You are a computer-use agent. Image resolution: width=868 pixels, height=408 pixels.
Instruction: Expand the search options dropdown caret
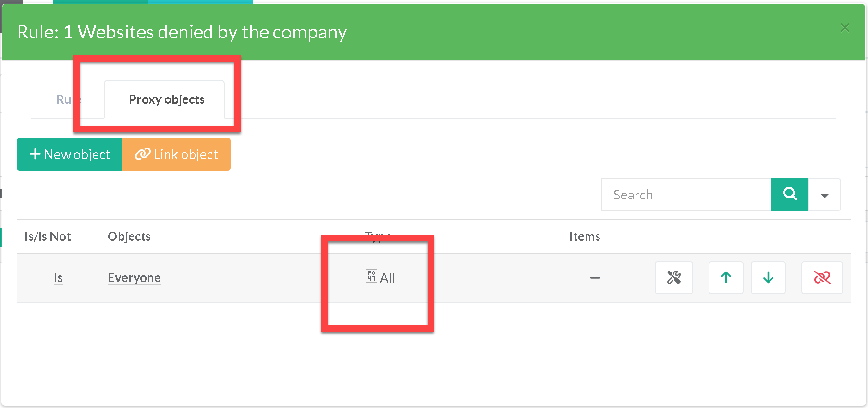coord(825,195)
